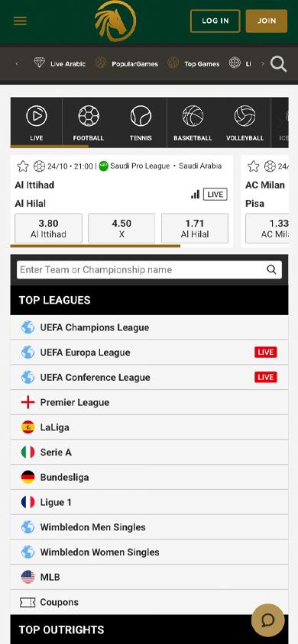This screenshot has width=298, height=644.
Task: Select the 3.80 Al Ittihad odds
Action: tap(48, 228)
